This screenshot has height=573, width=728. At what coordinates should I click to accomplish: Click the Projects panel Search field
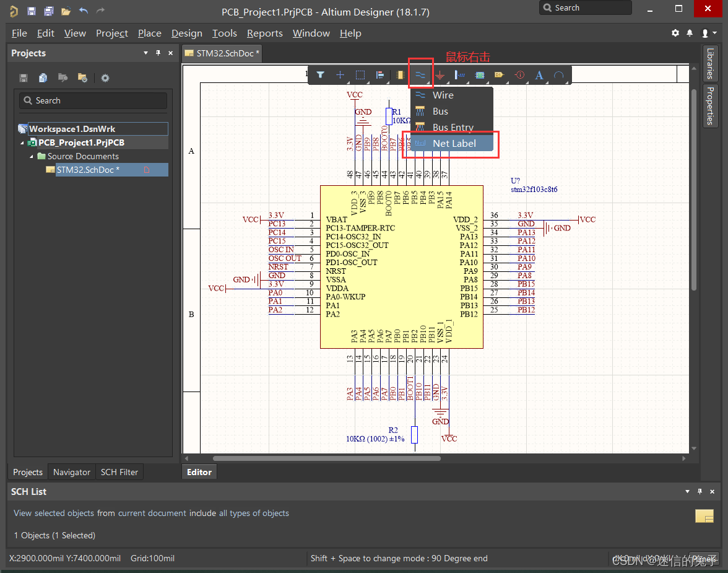click(93, 100)
